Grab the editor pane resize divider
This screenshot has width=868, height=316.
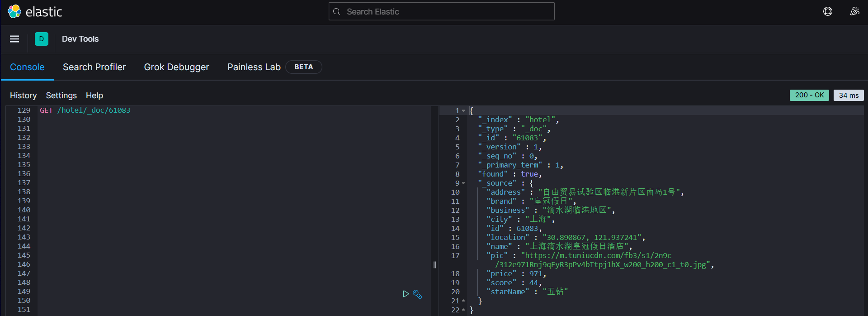point(435,265)
